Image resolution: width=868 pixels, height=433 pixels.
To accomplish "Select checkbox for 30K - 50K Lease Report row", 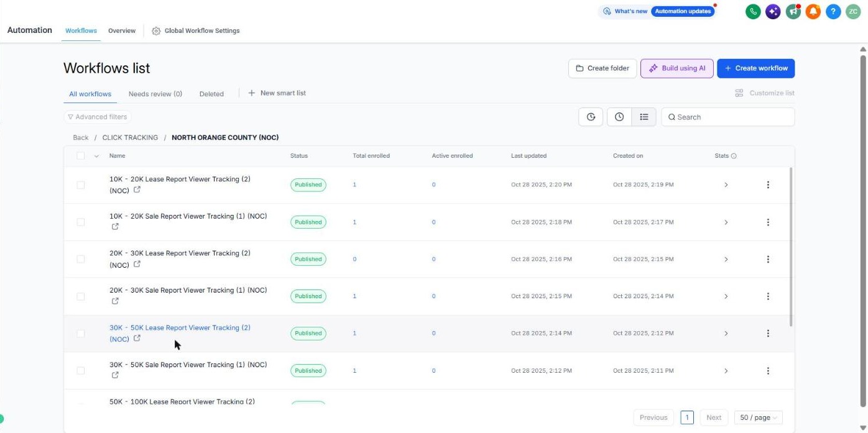I will coord(81,334).
